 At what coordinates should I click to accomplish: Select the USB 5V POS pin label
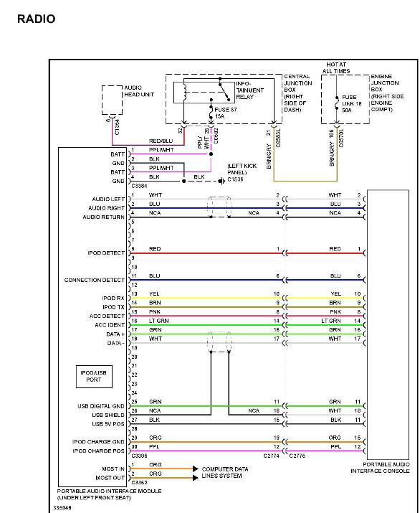coord(108,424)
